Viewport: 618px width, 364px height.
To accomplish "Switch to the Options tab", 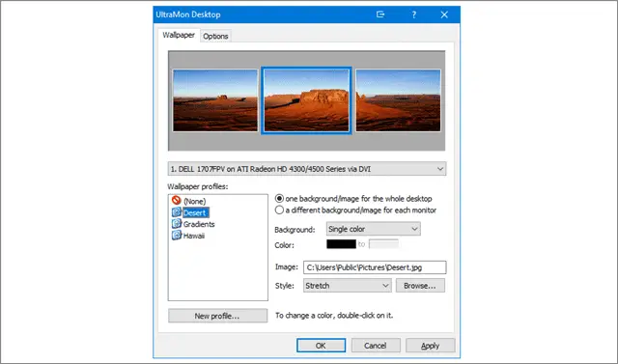I will click(215, 37).
